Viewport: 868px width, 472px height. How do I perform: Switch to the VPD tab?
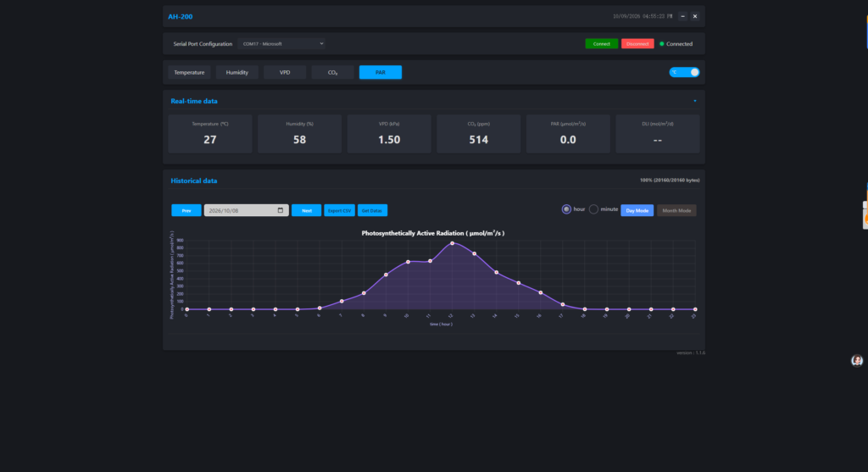(285, 73)
